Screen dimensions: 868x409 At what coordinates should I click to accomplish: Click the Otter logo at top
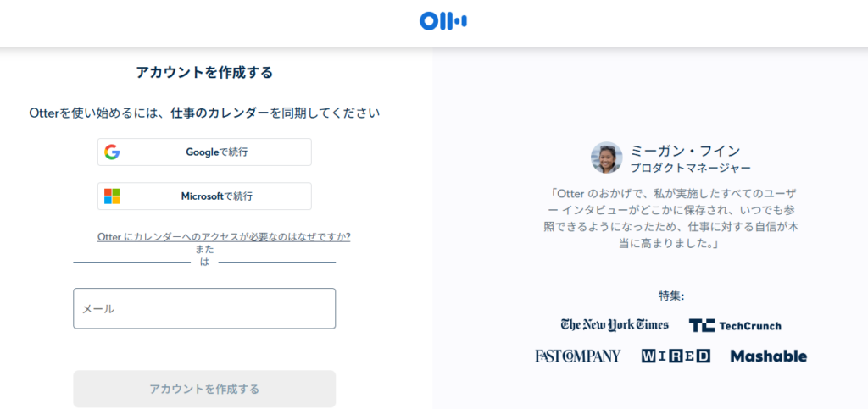442,21
